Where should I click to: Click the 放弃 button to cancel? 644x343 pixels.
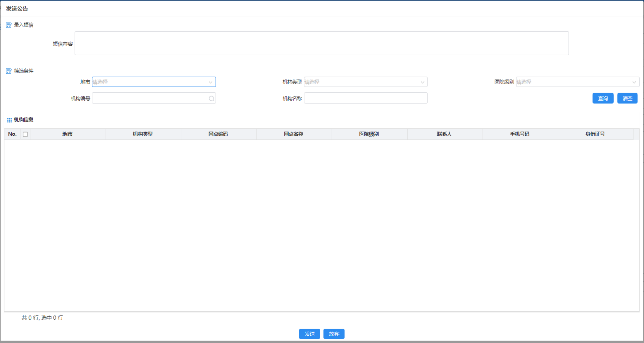tap(334, 334)
